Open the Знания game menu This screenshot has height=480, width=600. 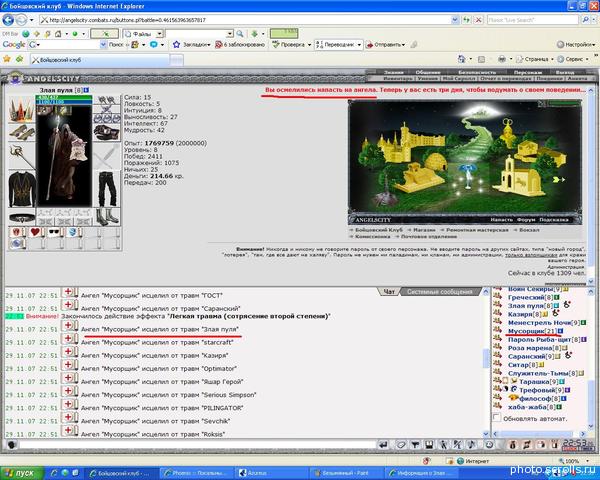point(393,72)
